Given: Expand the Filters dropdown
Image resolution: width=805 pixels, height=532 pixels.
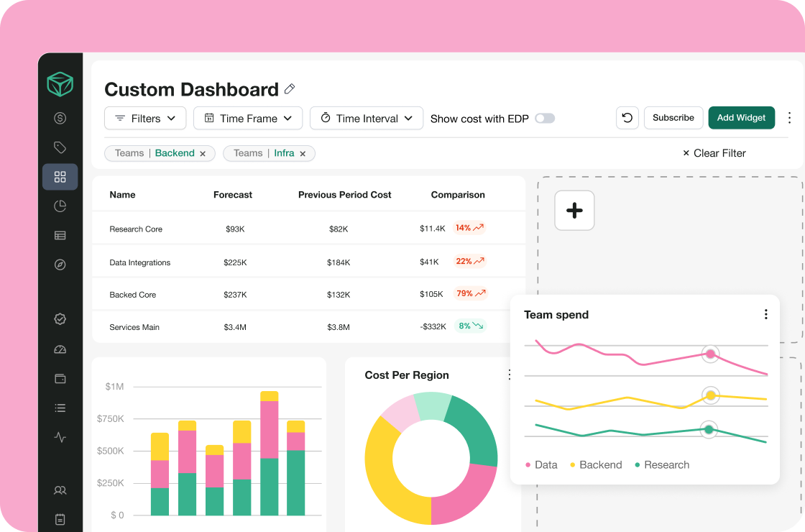Looking at the screenshot, I should [x=145, y=119].
